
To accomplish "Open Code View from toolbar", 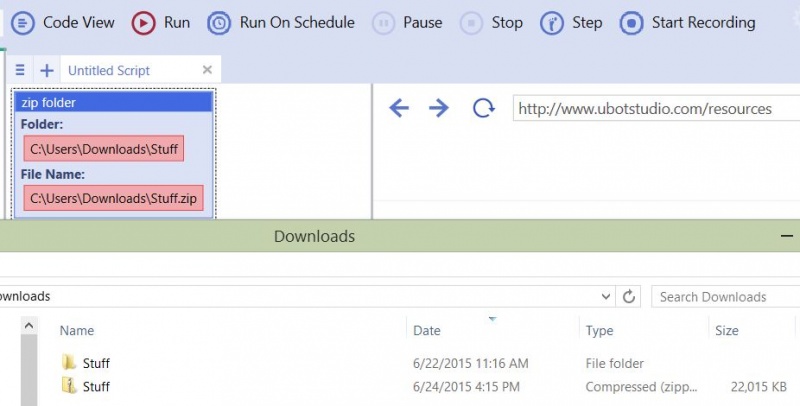I will point(63,23).
